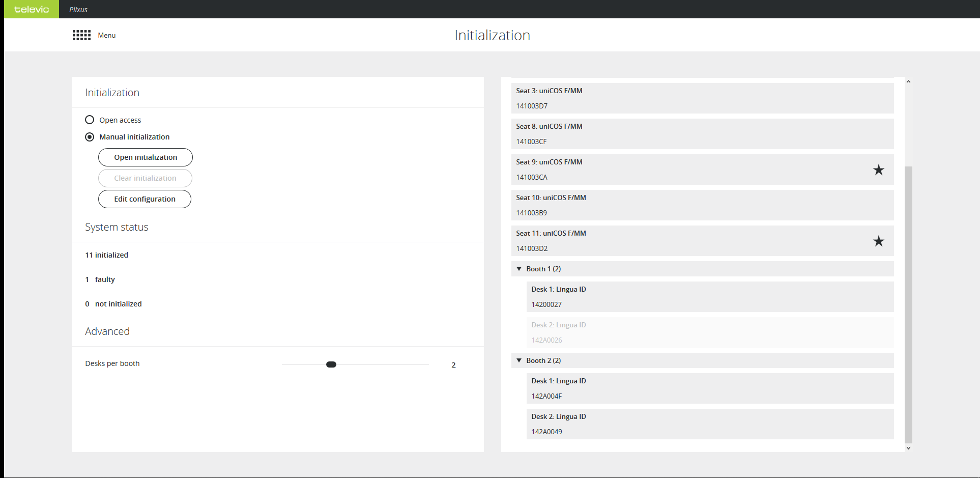Select Seat 10 uniCOS F/MM entry
Screen dimensions: 980x478
(702, 205)
